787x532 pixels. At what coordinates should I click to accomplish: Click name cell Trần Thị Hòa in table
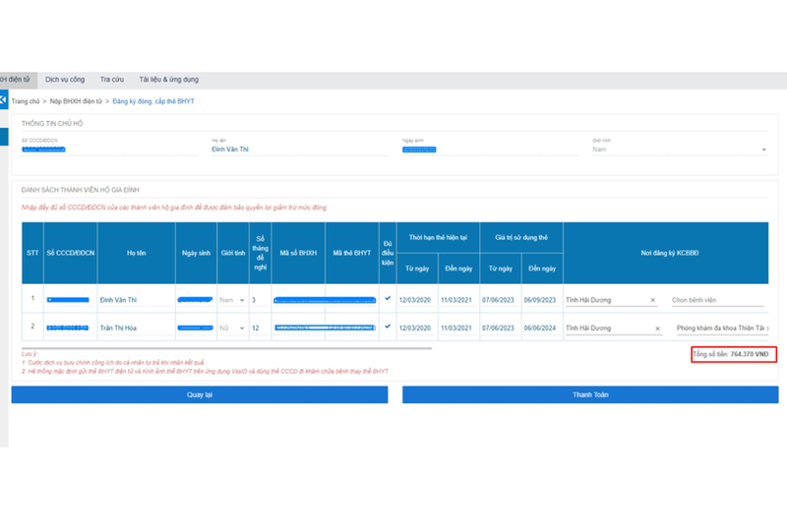[136, 328]
